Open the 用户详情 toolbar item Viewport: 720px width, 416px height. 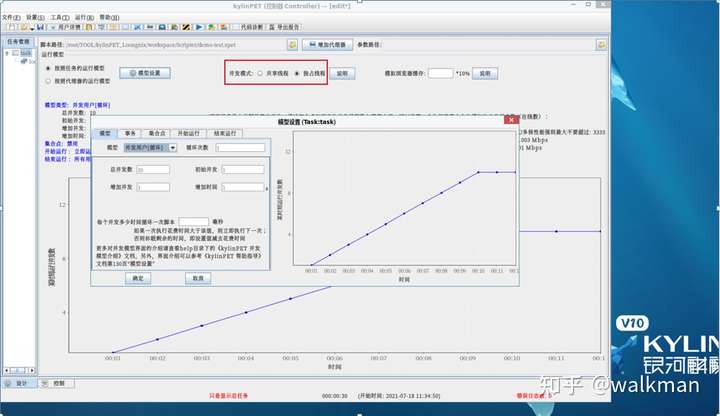[65, 27]
